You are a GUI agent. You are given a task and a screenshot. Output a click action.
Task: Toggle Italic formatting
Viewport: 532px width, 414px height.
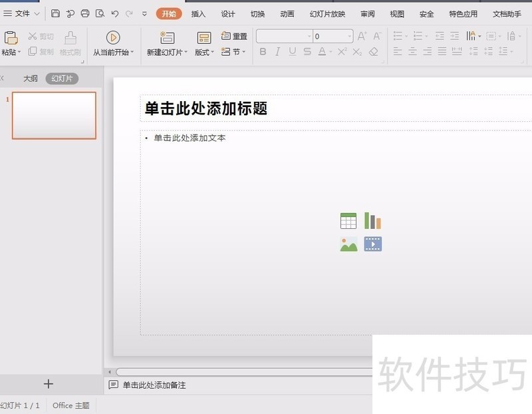pyautogui.click(x=277, y=52)
